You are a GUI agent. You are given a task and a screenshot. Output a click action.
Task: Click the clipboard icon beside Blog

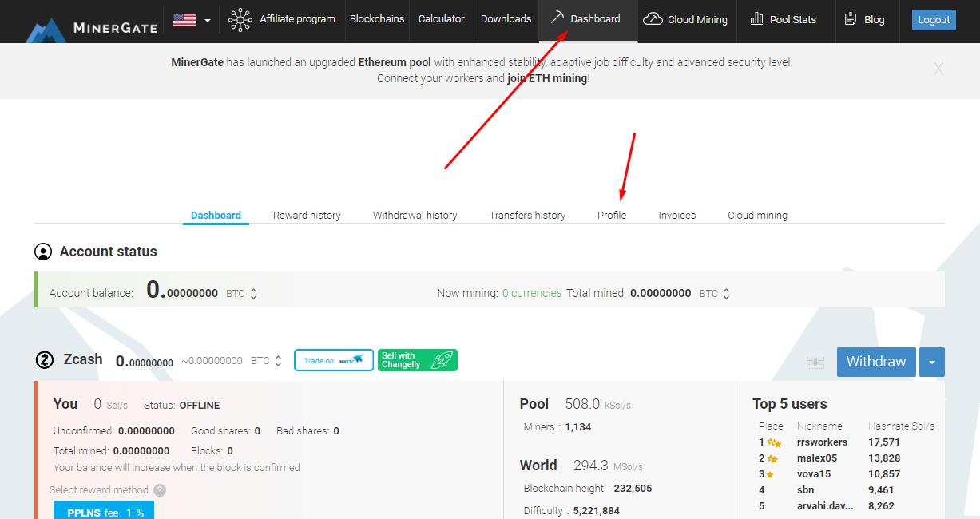tap(850, 18)
